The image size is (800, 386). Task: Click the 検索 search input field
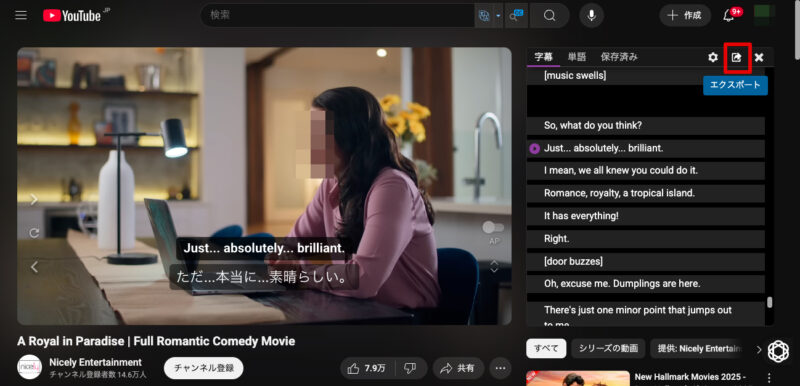[337, 15]
